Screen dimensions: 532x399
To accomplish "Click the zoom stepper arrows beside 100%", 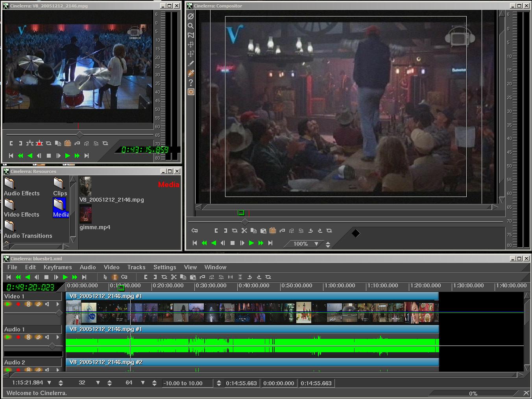I will [328, 245].
